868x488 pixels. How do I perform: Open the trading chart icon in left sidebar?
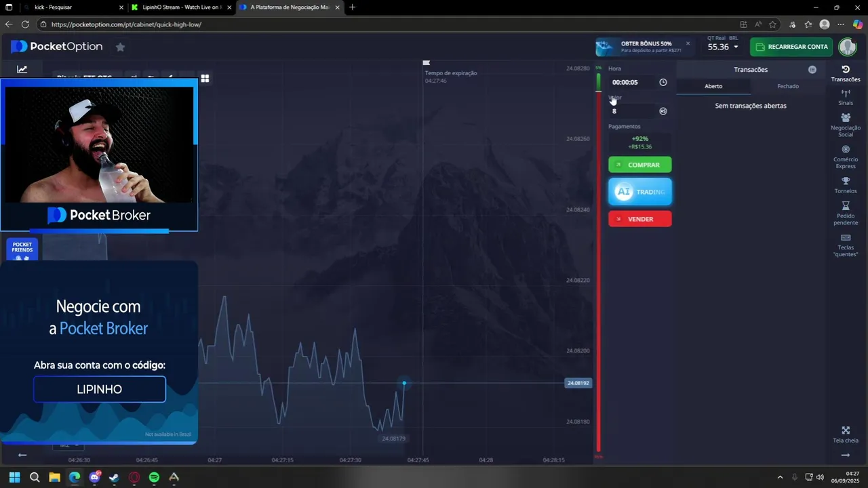pos(22,69)
